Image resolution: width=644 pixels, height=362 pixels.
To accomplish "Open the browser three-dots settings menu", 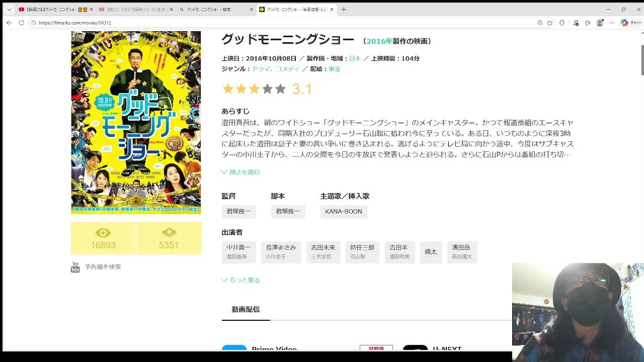I will pyautogui.click(x=612, y=23).
